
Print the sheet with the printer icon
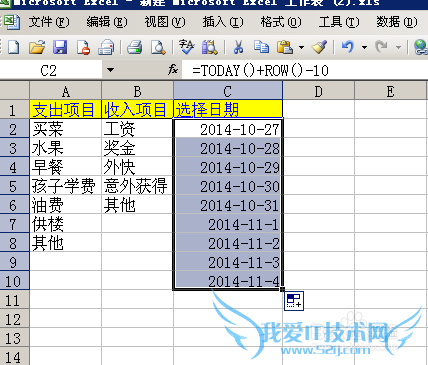(135, 47)
